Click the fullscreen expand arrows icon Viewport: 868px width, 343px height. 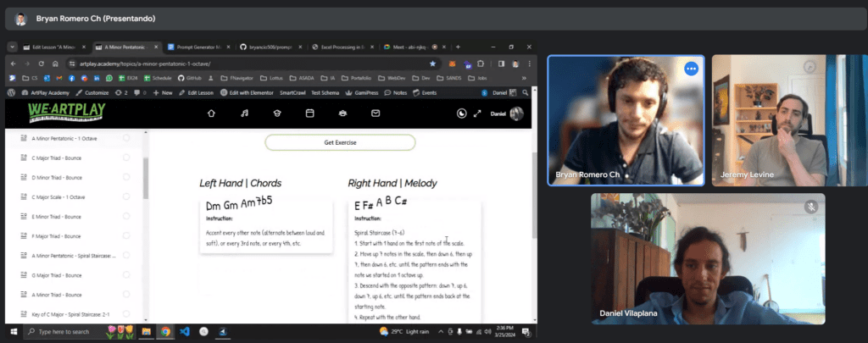tap(478, 113)
